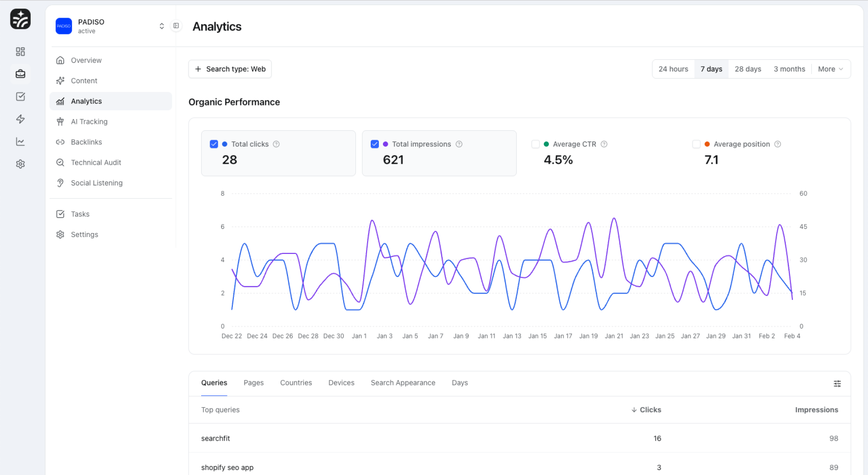The width and height of the screenshot is (868, 475).
Task: Click the Search type: Web filter button
Action: (x=230, y=69)
